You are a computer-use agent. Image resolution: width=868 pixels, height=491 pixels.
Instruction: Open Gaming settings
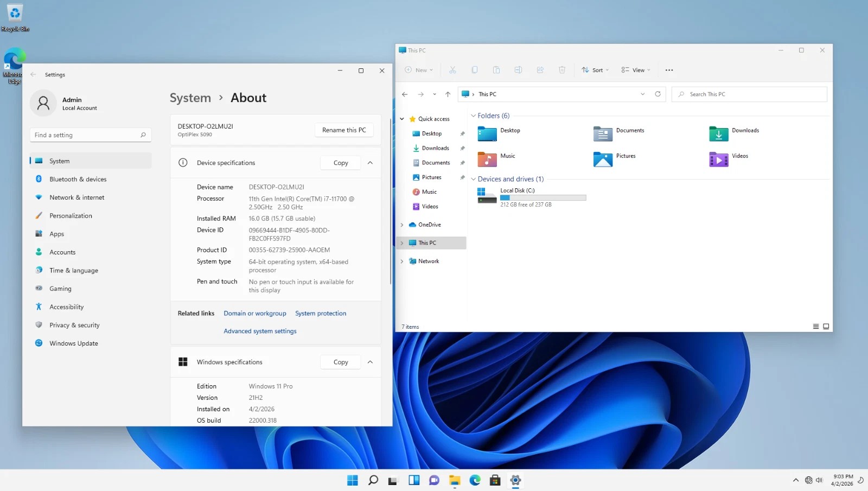click(x=91, y=289)
